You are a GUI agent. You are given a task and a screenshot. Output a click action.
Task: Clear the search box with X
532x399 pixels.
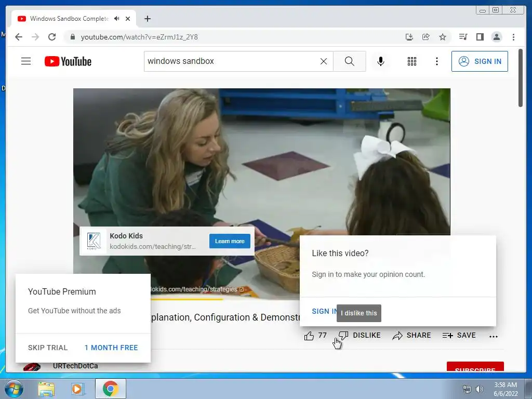click(324, 61)
